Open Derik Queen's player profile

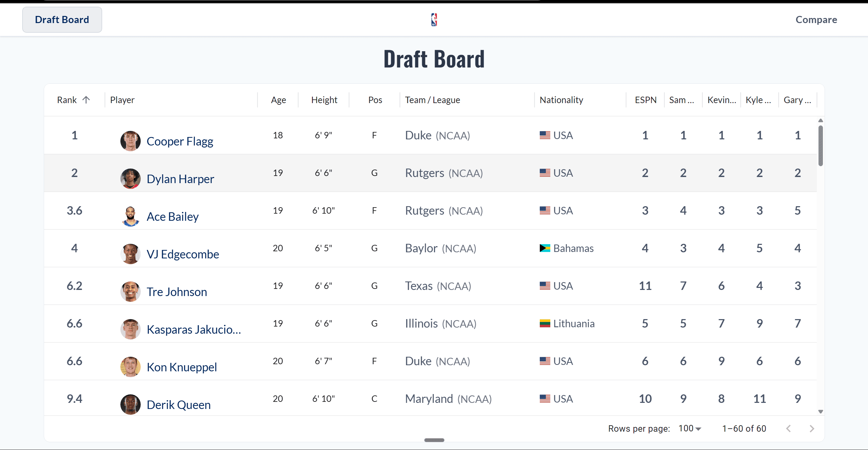coord(178,404)
